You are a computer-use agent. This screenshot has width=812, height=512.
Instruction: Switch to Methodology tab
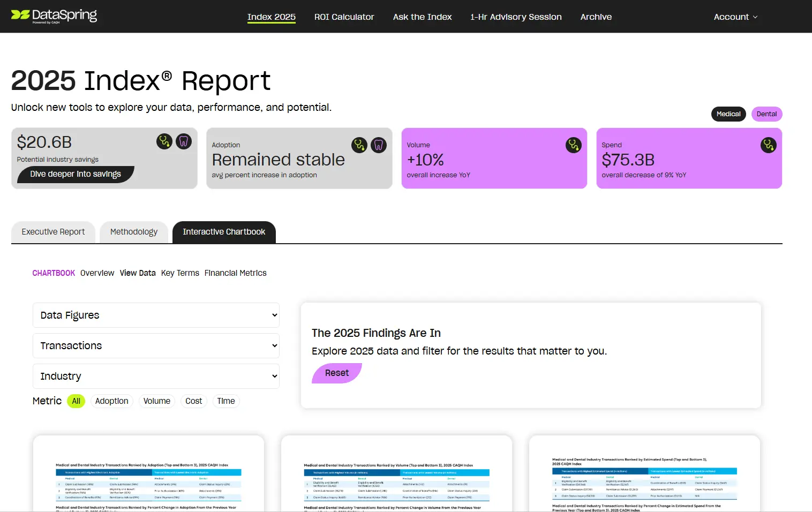(134, 232)
